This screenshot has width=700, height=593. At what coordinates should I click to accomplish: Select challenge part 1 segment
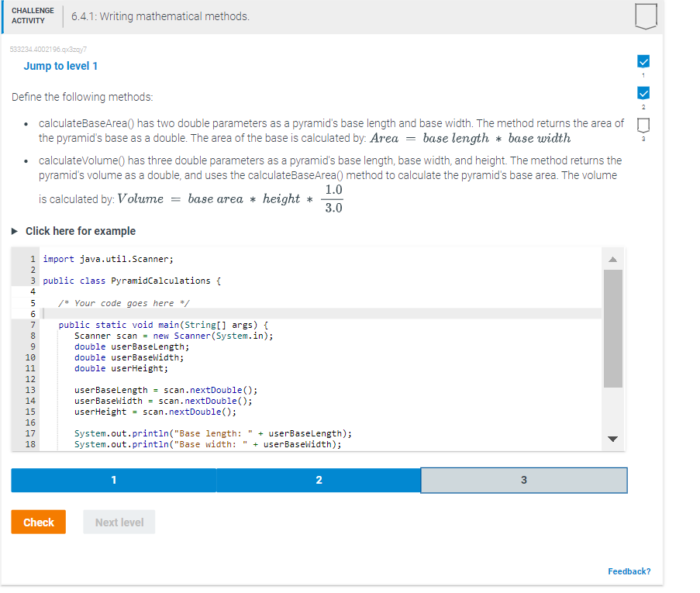(x=113, y=480)
